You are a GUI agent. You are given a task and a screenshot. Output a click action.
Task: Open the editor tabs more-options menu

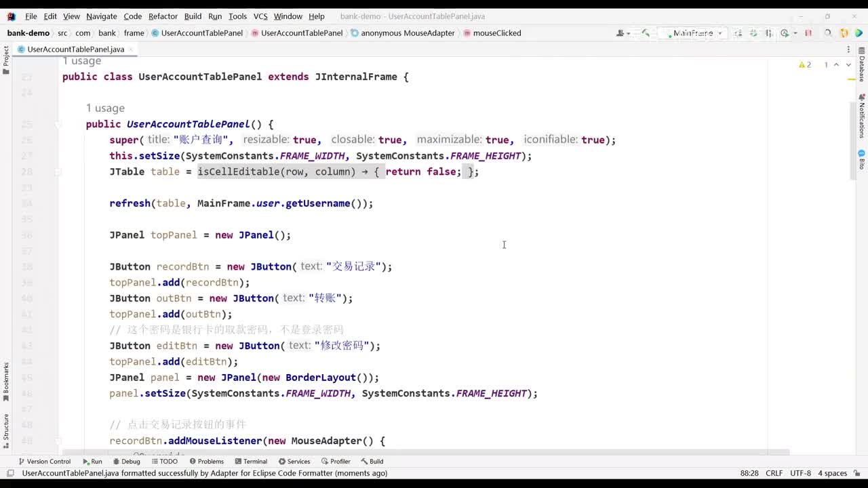tap(848, 49)
